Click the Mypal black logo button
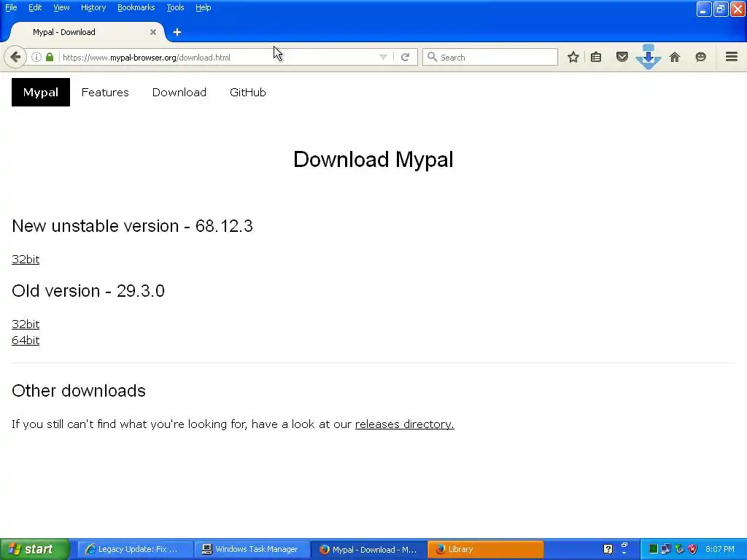The image size is (747, 560). tap(41, 93)
